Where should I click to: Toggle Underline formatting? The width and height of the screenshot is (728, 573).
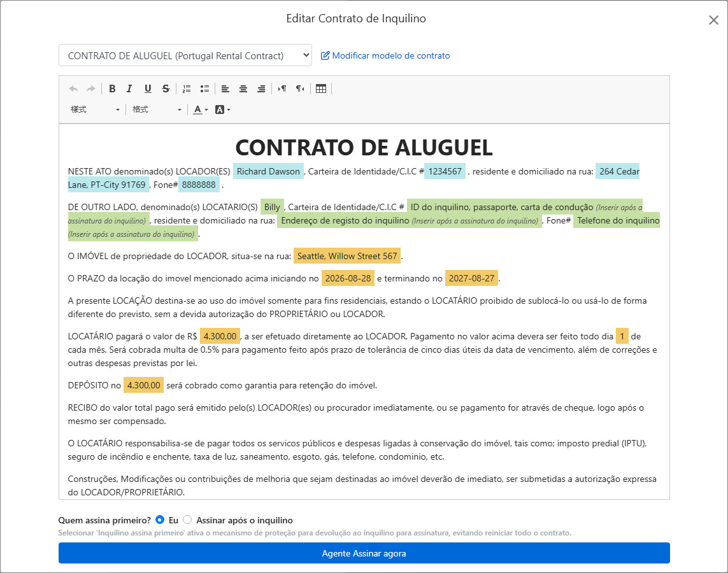click(148, 88)
